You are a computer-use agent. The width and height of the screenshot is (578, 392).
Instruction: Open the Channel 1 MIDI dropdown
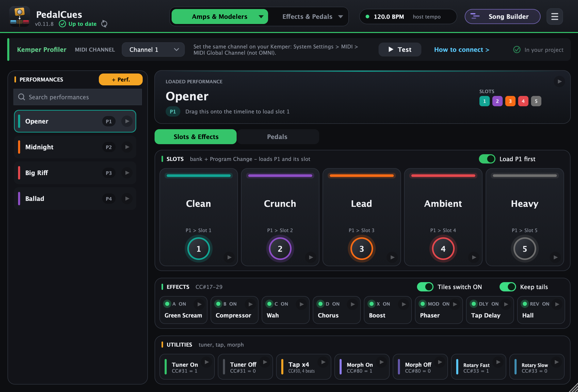[x=153, y=50]
